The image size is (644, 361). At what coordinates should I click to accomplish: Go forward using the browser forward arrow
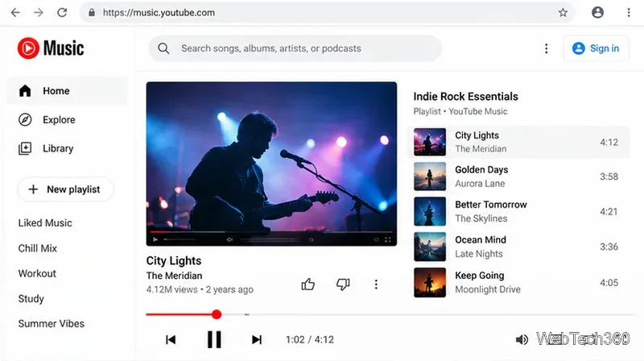click(38, 12)
